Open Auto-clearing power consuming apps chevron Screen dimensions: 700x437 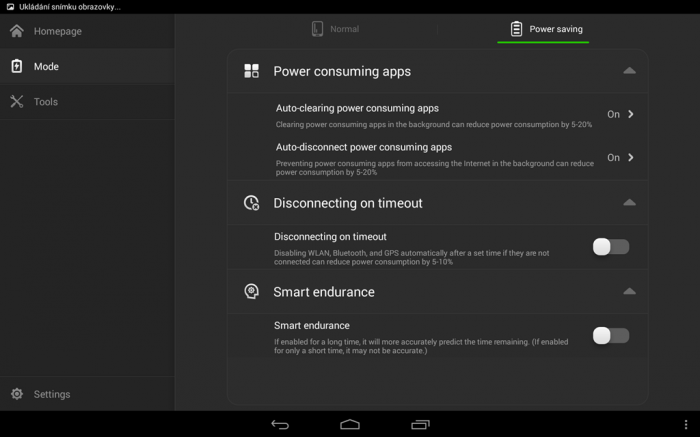631,114
